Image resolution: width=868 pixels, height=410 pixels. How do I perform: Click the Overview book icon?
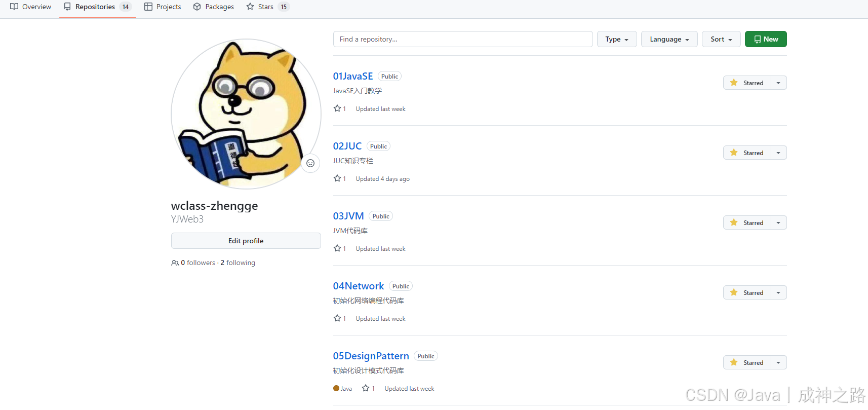pos(14,7)
